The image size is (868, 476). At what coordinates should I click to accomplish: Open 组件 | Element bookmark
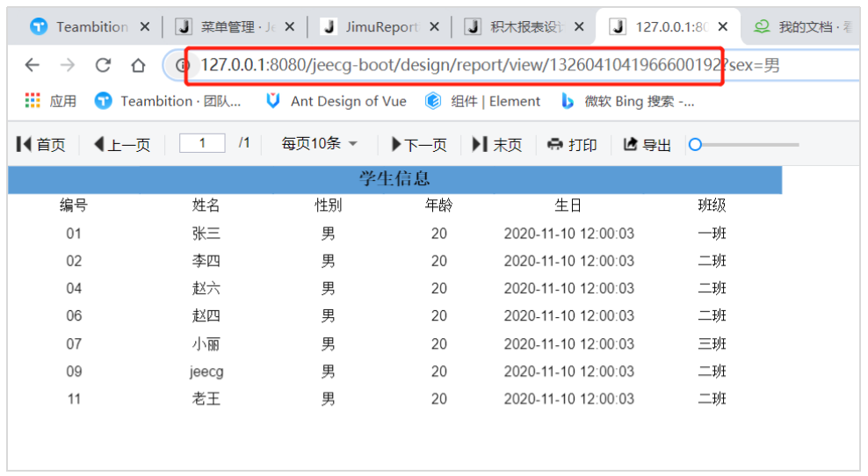pos(482,101)
